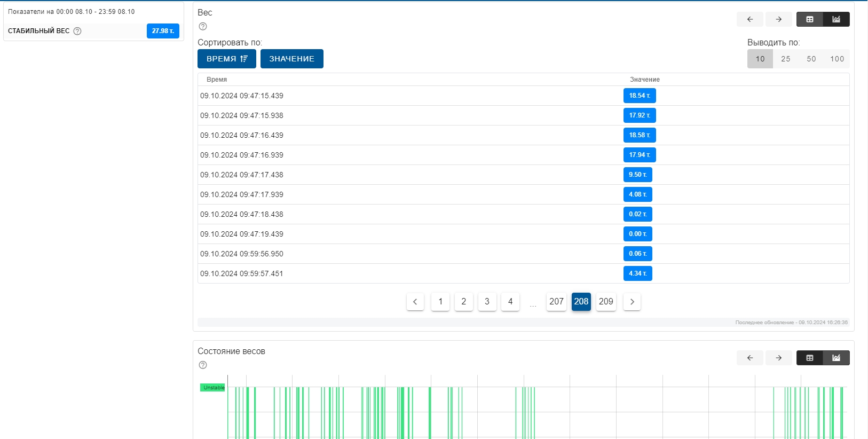Select timestamp 09.10.2024 09:47:16.939
The width and height of the screenshot is (868, 439).
242,155
